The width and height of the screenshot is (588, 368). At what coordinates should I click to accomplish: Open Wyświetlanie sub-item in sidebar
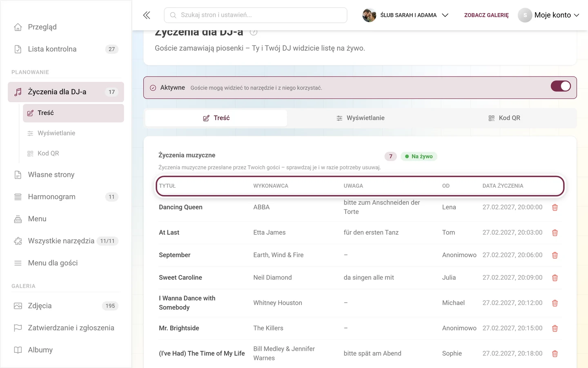click(x=73, y=133)
